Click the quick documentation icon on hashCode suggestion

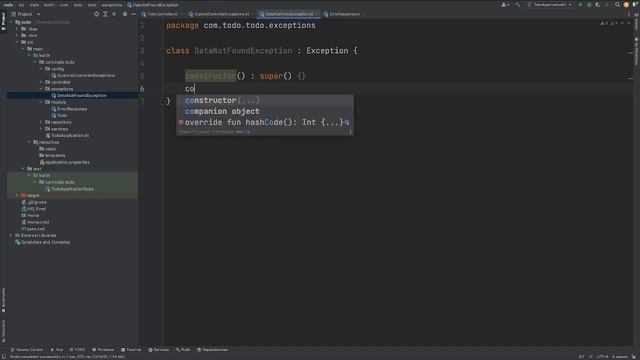click(347, 122)
